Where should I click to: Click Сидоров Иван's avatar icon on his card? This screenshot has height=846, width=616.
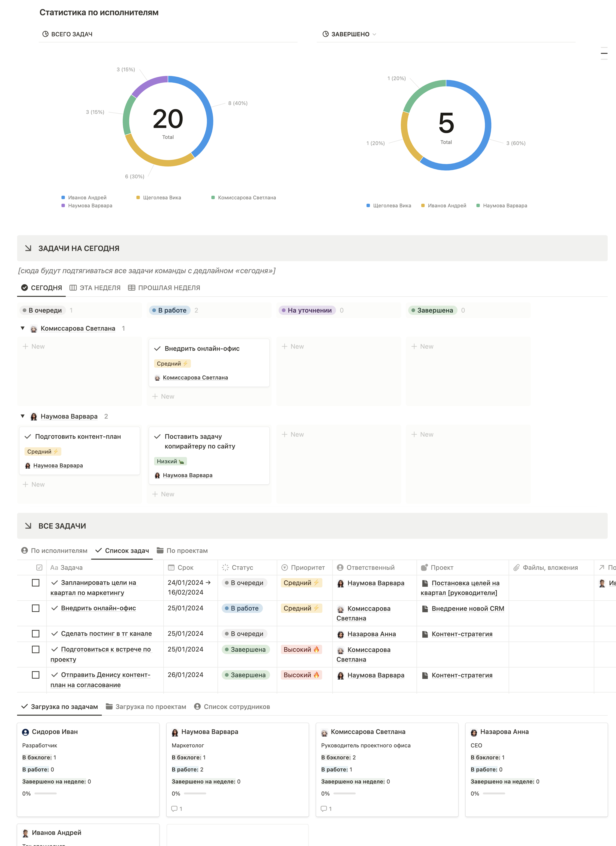(25, 732)
